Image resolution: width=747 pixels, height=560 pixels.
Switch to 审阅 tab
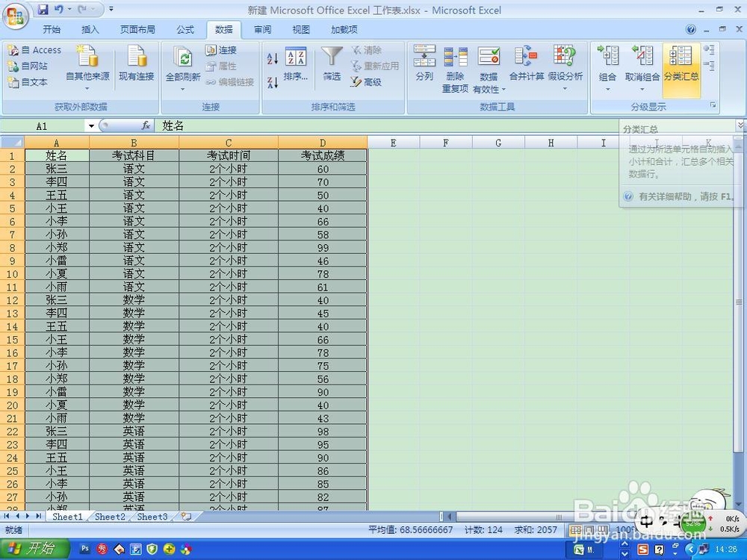tap(262, 30)
